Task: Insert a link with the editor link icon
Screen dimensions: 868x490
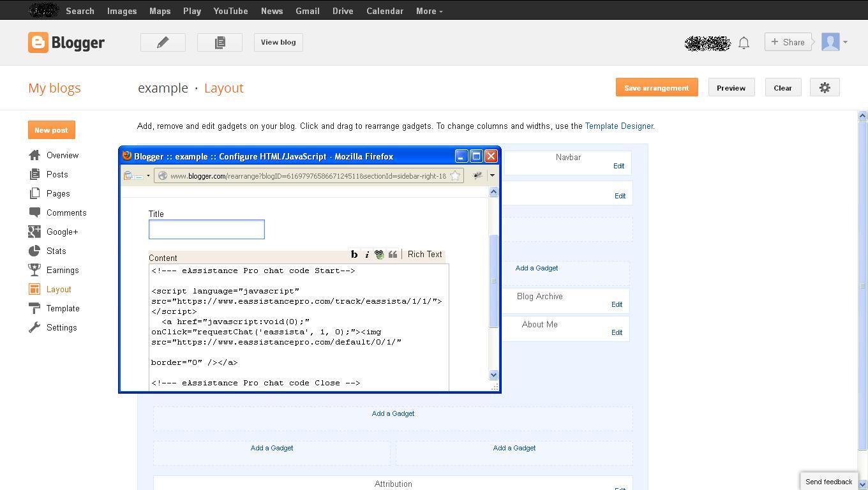Action: point(379,254)
